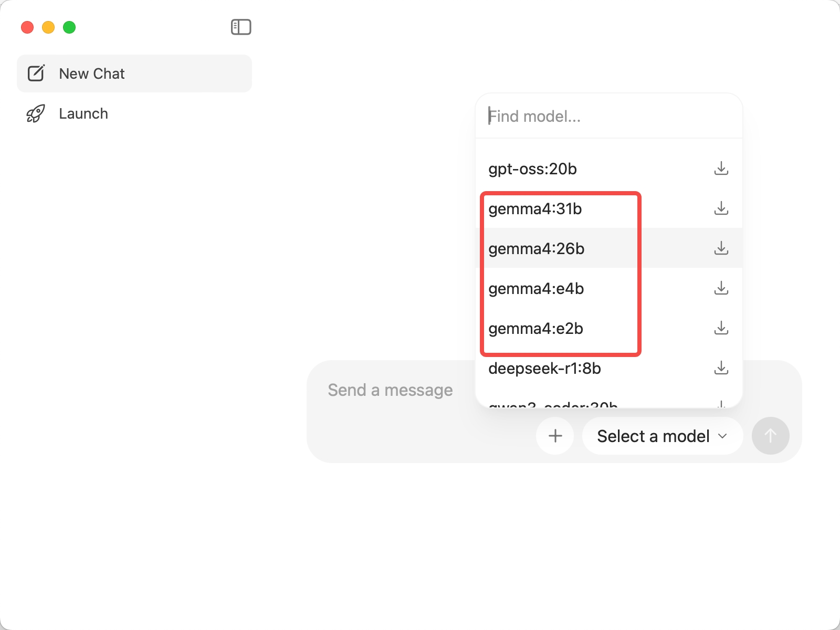The height and width of the screenshot is (630, 840).
Task: Click the chevron beside Select a model
Action: coord(723,436)
